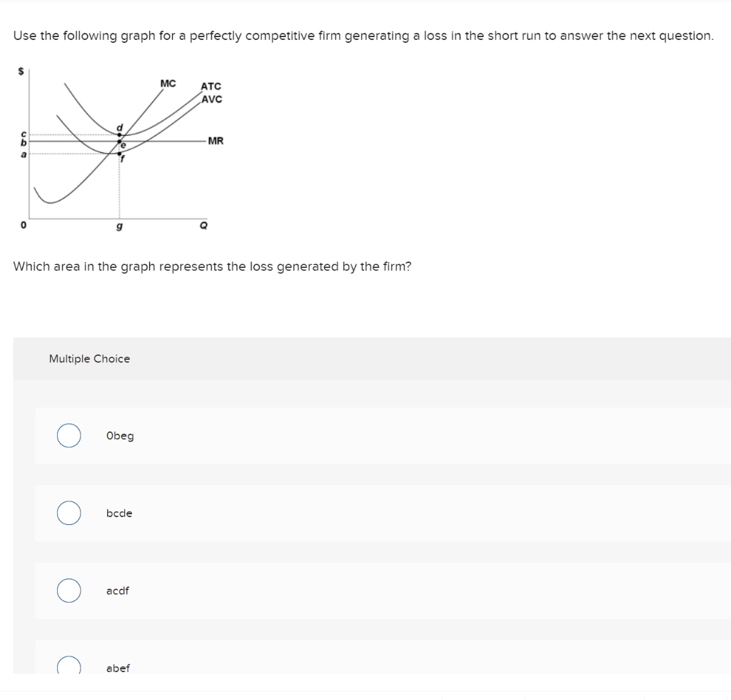Click the MR line label on graph

point(216,141)
